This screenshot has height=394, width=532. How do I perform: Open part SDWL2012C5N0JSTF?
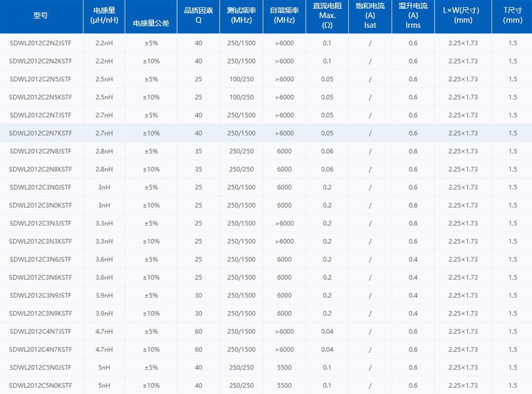(x=40, y=368)
